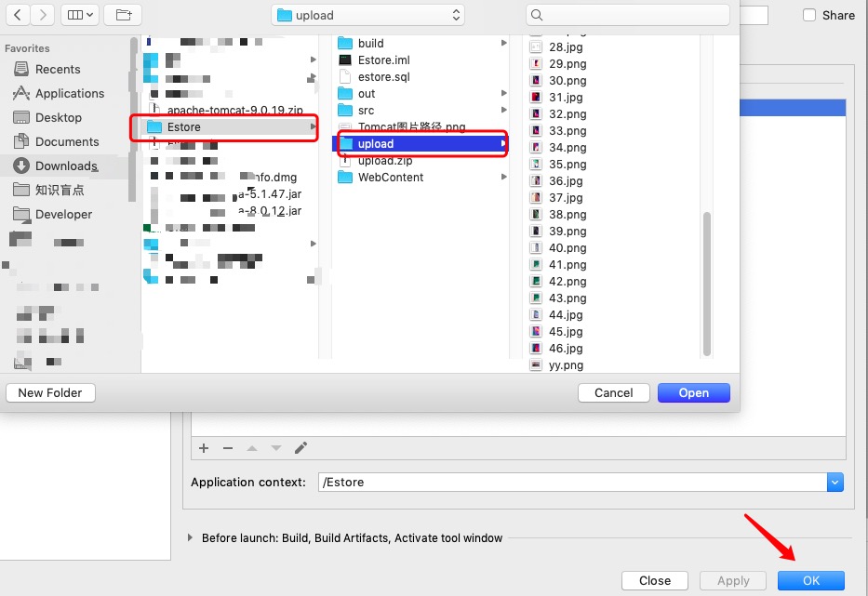Select the Estore.iml file

point(383,60)
